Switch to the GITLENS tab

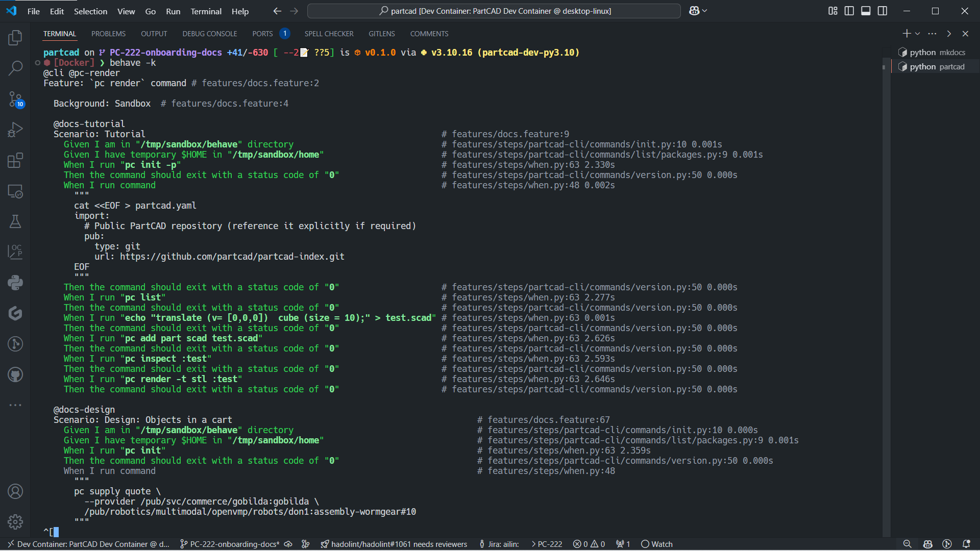click(382, 34)
